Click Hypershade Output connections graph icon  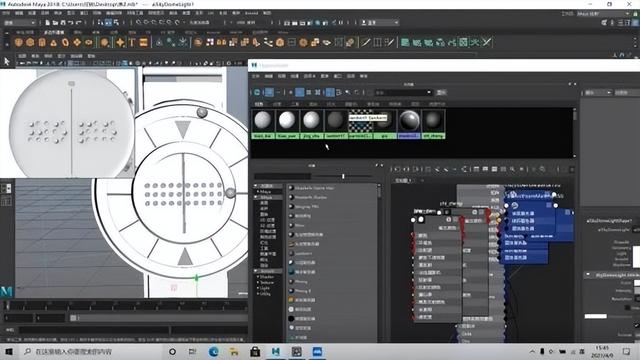(x=416, y=169)
